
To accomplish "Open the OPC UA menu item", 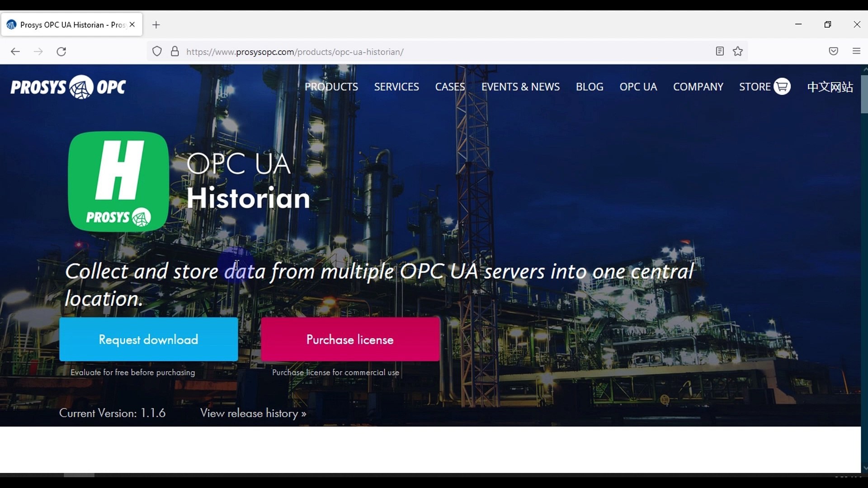I will click(x=638, y=87).
